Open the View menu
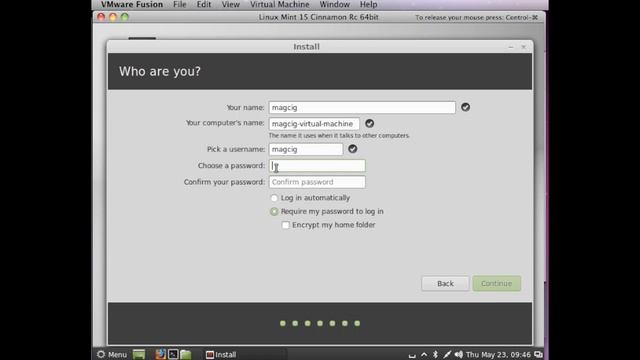 click(231, 4)
